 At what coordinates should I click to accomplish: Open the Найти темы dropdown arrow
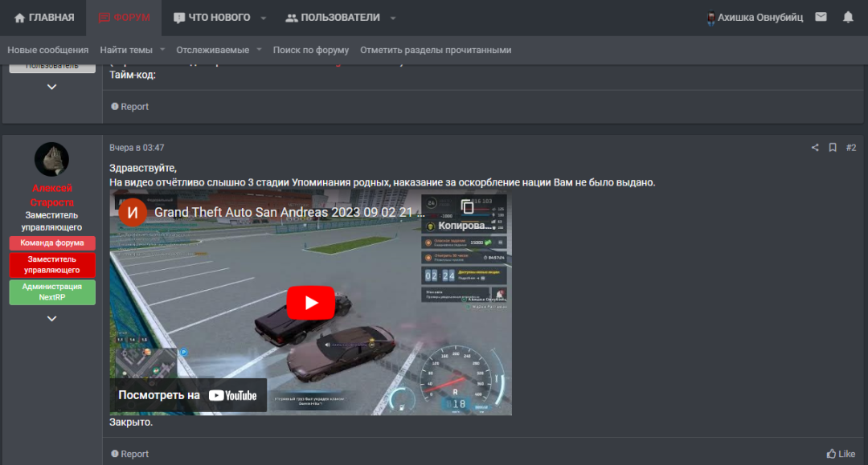click(x=162, y=50)
